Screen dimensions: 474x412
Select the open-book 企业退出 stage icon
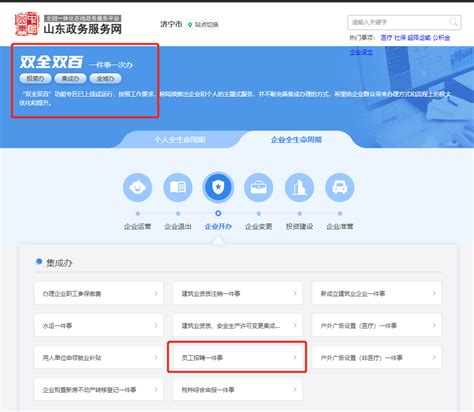[x=178, y=188]
